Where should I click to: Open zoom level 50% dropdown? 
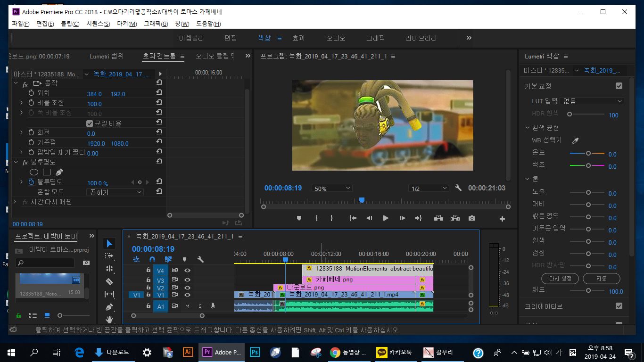(x=332, y=189)
